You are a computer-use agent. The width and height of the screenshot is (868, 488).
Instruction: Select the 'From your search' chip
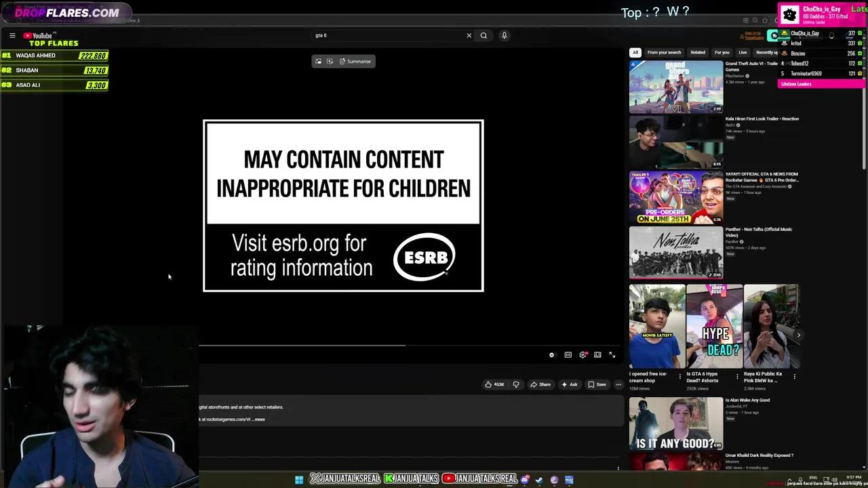pyautogui.click(x=664, y=52)
